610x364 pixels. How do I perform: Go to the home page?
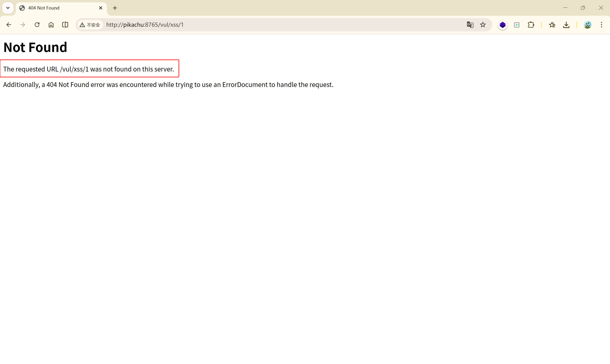click(x=51, y=25)
